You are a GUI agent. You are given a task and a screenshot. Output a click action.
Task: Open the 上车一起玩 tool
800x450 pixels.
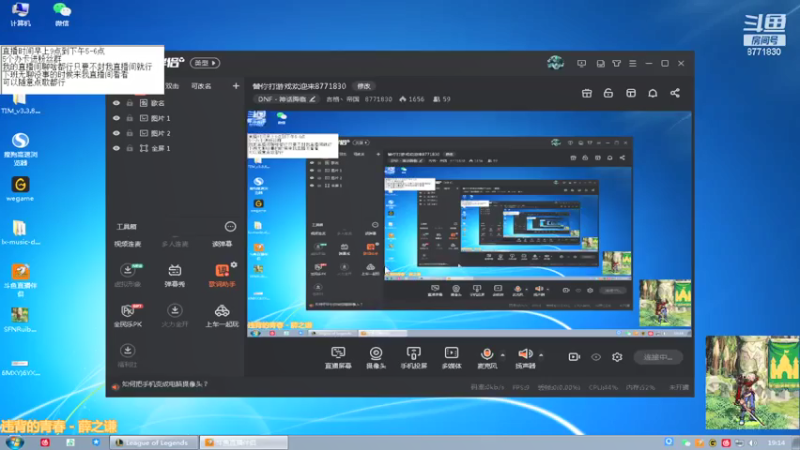click(221, 315)
